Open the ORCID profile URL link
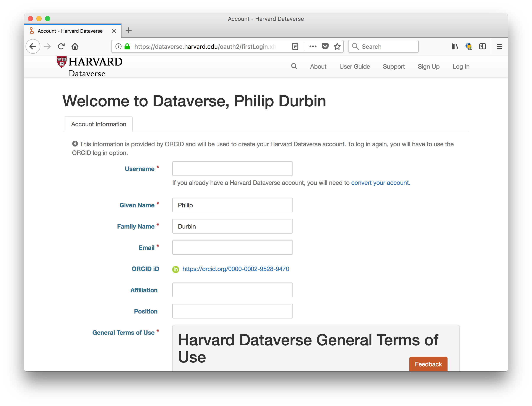 tap(236, 269)
